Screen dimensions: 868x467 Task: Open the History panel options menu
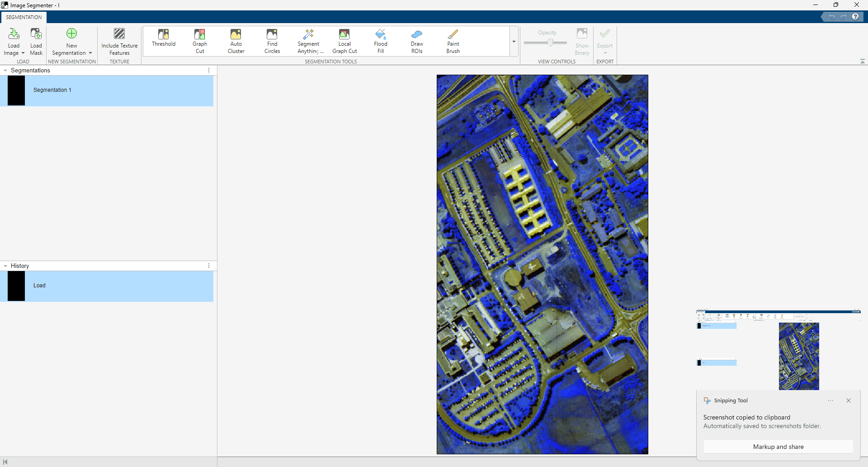click(208, 266)
